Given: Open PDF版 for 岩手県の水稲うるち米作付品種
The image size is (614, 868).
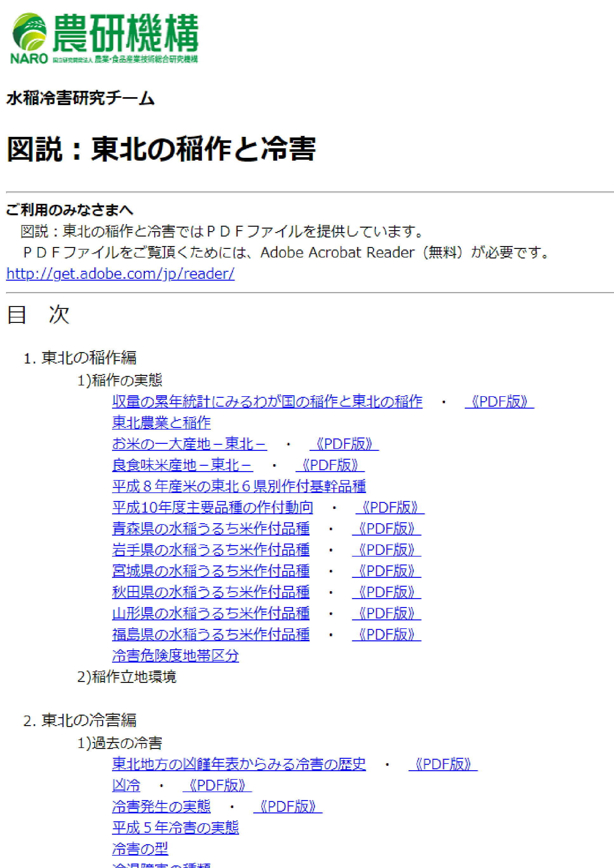Looking at the screenshot, I should pyautogui.click(x=386, y=550).
